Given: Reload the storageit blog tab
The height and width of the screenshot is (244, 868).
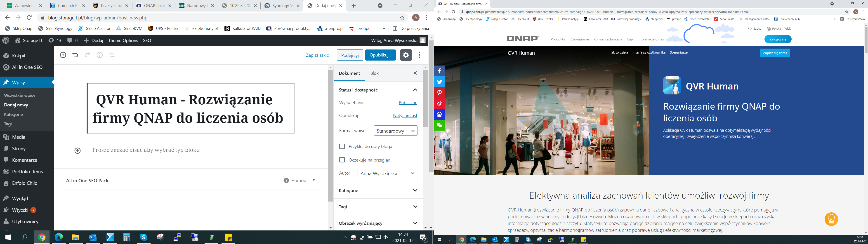Looking at the screenshot, I should click(29, 18).
